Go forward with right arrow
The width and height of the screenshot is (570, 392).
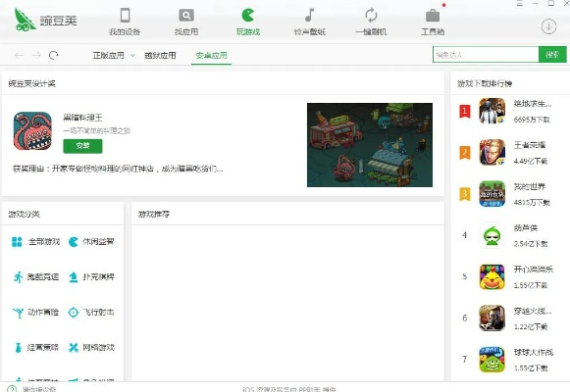pos(36,55)
